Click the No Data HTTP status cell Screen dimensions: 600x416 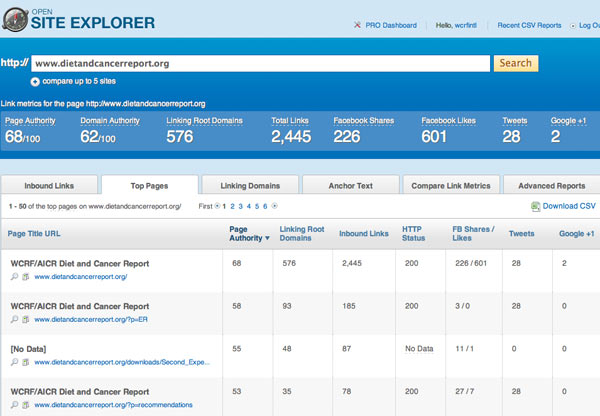pos(419,349)
